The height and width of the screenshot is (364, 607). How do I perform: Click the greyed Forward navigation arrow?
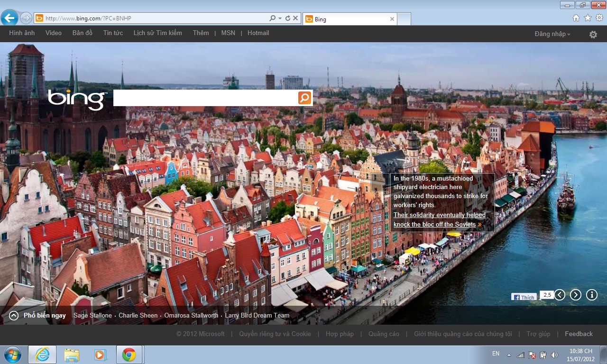pyautogui.click(x=26, y=18)
